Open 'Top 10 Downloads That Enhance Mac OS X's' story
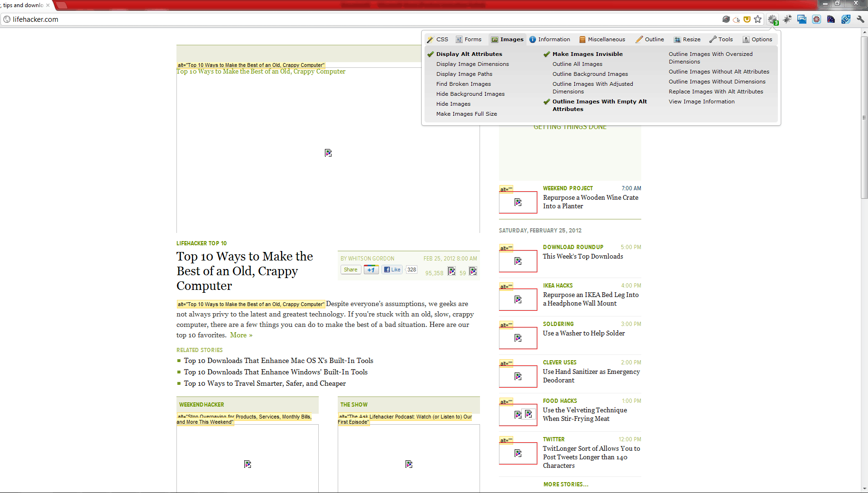The image size is (868, 493). (278, 361)
